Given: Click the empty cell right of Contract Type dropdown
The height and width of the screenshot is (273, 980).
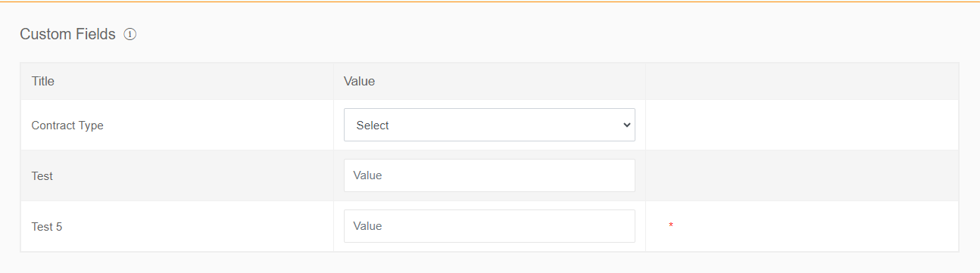Looking at the screenshot, I should click(x=802, y=125).
